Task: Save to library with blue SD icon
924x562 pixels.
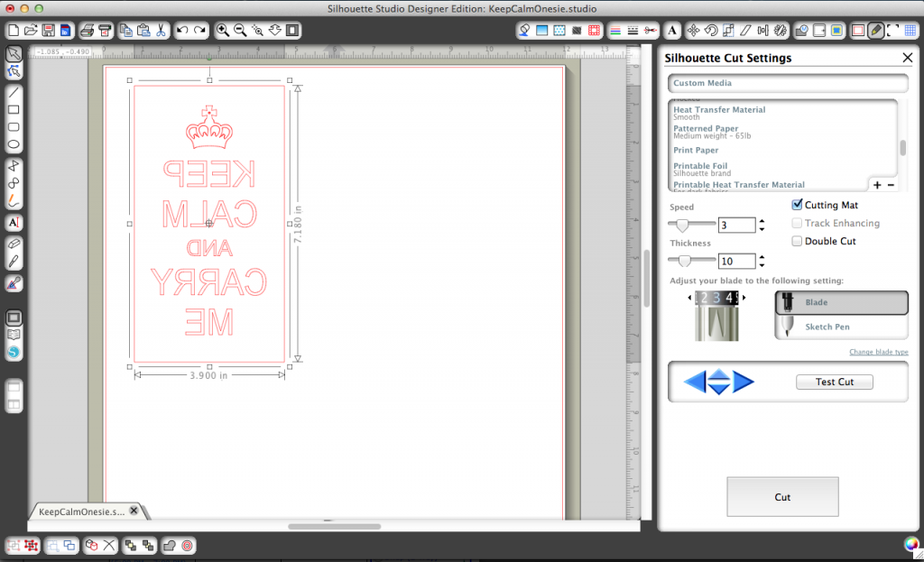Action: (65, 30)
